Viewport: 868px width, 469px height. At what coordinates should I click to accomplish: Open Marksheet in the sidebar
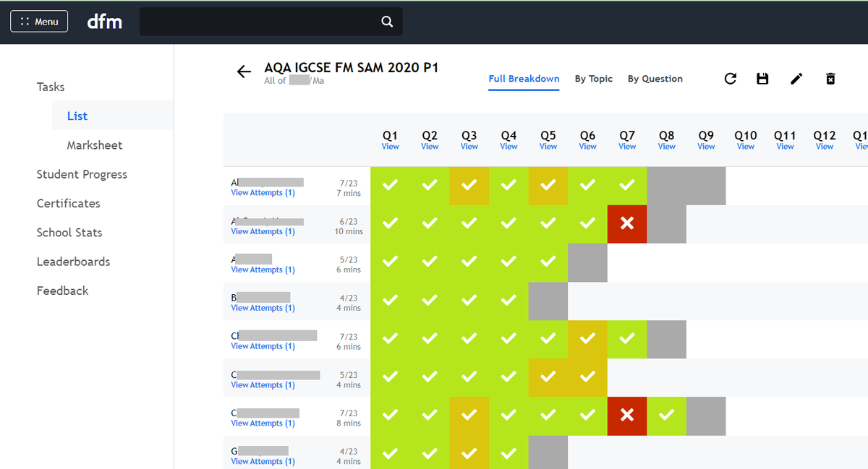[x=95, y=145]
